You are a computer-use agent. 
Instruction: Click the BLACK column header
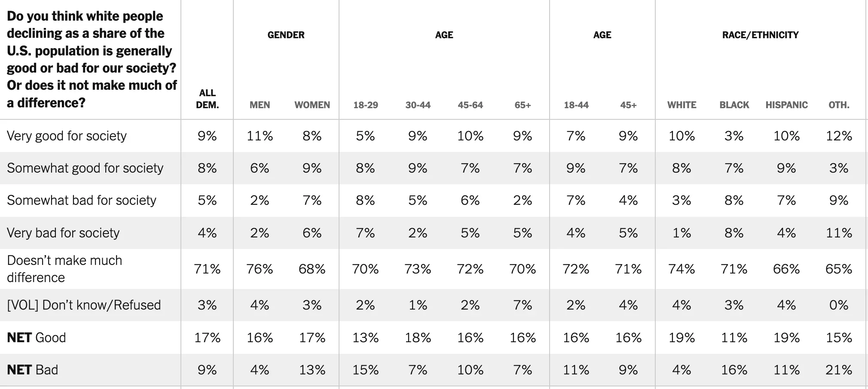coord(734,105)
